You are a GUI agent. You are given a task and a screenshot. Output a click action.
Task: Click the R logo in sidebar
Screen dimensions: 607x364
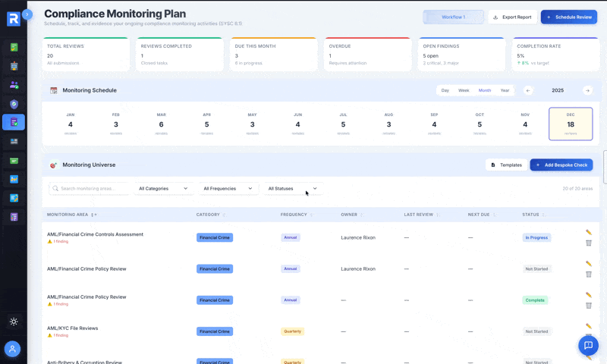tap(14, 18)
